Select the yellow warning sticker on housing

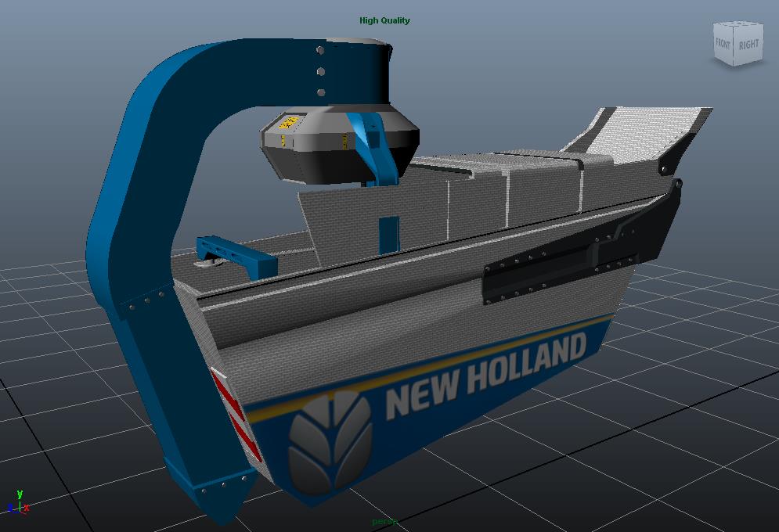click(x=289, y=122)
